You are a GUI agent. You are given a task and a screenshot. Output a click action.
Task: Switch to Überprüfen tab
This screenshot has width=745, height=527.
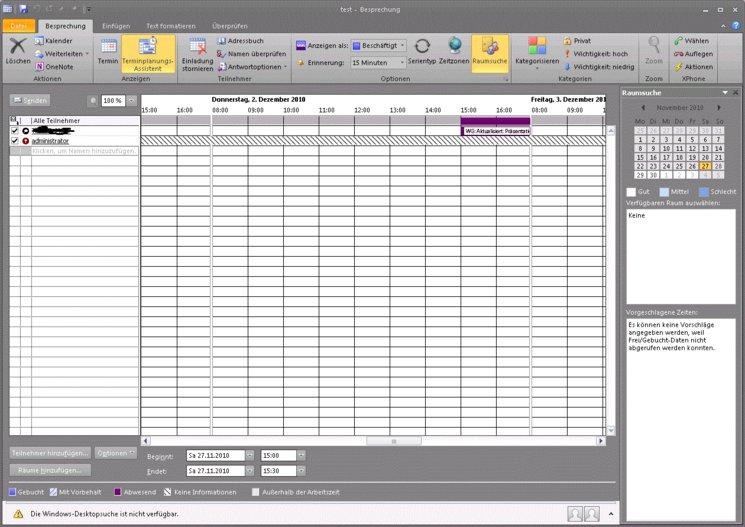(230, 26)
